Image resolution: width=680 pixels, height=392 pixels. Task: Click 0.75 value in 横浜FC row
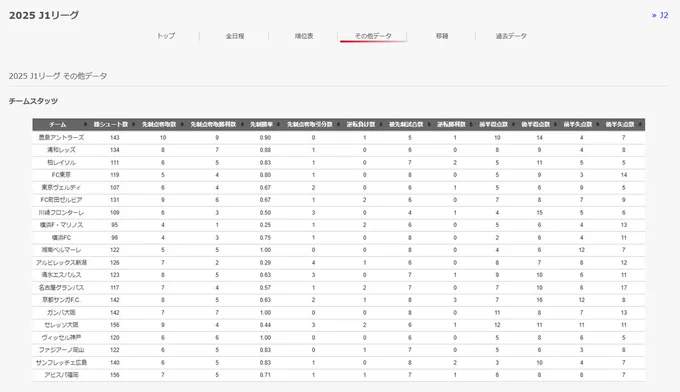[x=265, y=238]
